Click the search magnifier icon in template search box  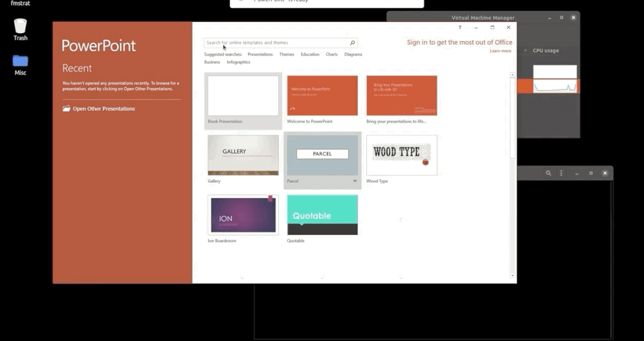coord(352,42)
